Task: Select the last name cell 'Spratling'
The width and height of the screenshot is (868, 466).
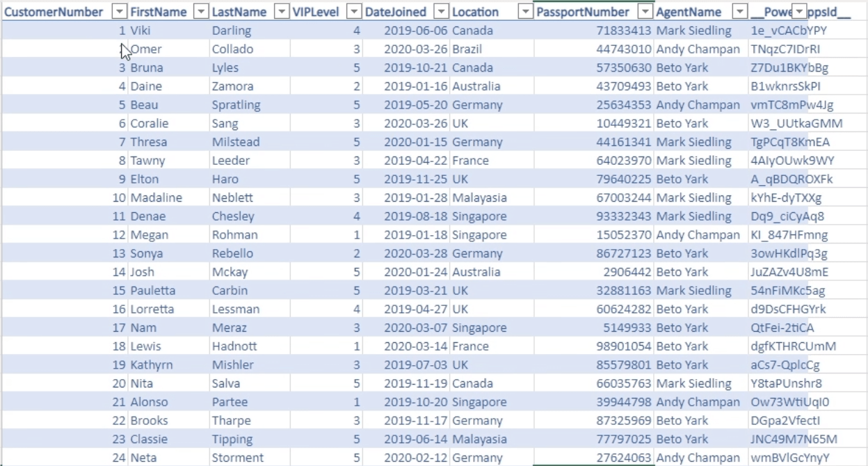Action: (x=250, y=105)
